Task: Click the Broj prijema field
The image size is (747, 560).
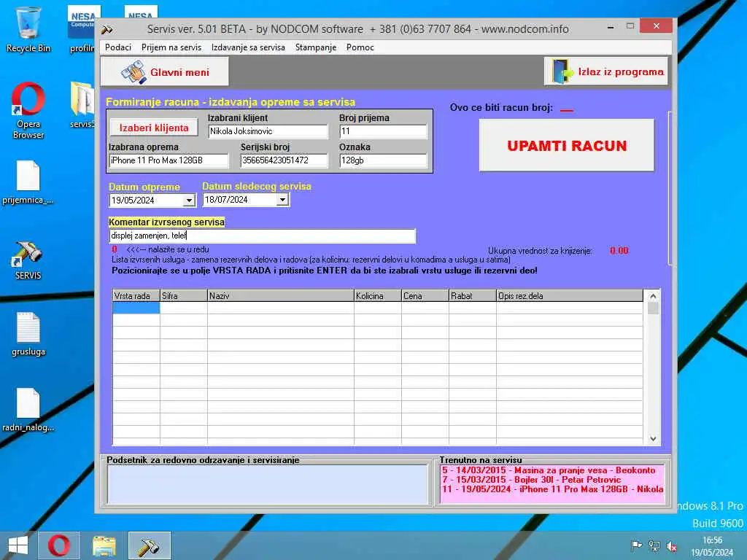Action: [383, 131]
